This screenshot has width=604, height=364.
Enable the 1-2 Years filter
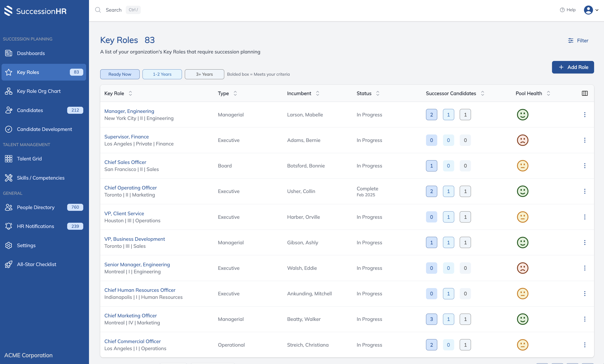(x=162, y=74)
